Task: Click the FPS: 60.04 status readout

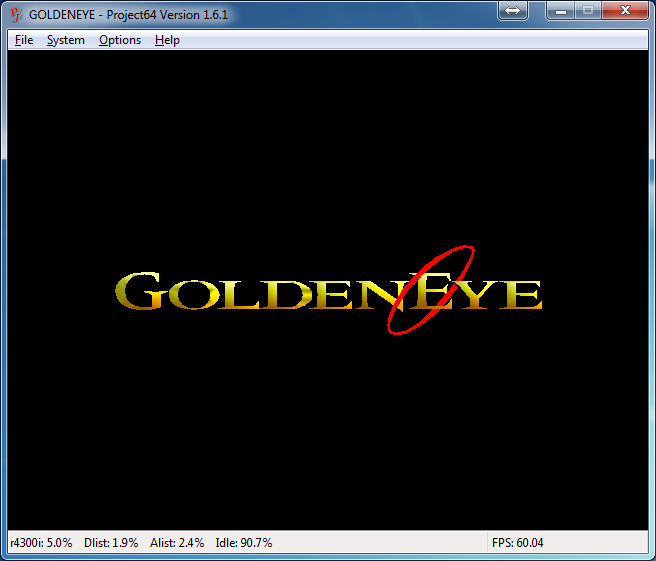Action: (518, 543)
